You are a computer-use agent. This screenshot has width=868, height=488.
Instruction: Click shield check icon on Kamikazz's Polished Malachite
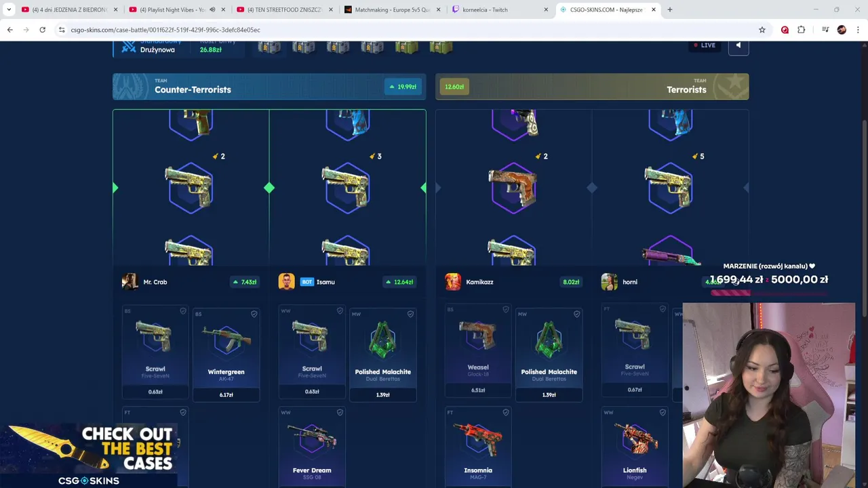[576, 314]
